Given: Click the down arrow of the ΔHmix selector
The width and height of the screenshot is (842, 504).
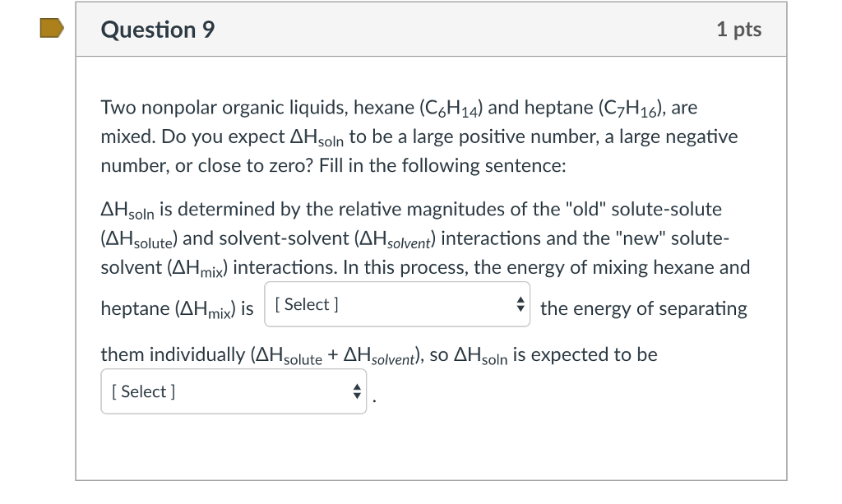Looking at the screenshot, I should tap(521, 307).
